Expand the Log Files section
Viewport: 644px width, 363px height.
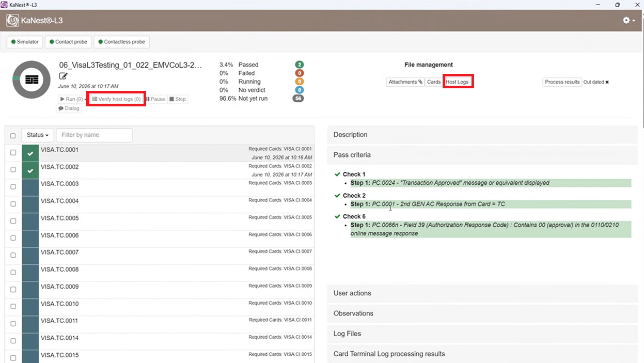point(482,334)
